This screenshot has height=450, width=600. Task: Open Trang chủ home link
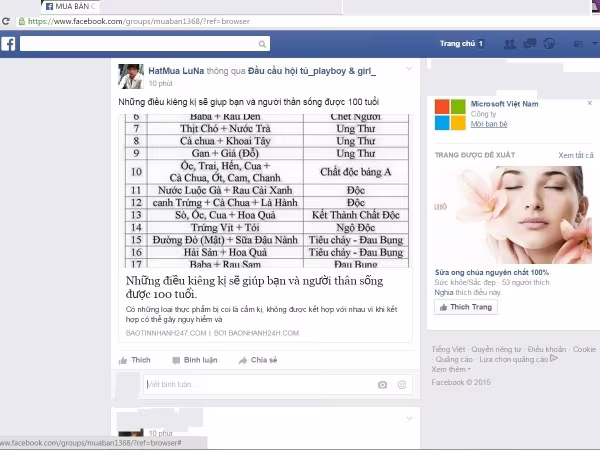pyautogui.click(x=457, y=44)
